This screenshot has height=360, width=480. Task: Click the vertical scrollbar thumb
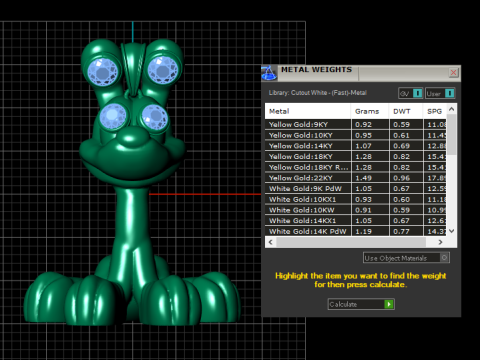coord(452,134)
